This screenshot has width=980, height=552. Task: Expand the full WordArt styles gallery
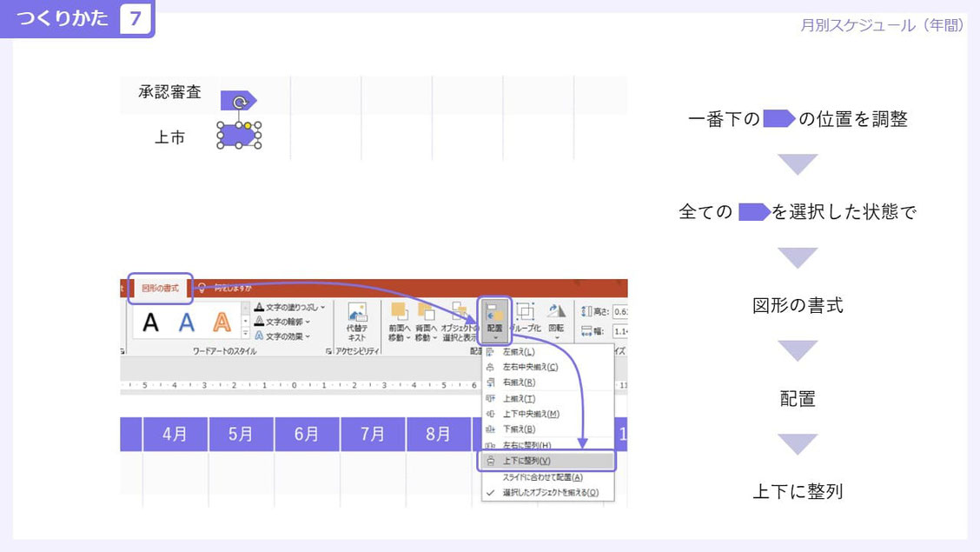tap(245, 335)
